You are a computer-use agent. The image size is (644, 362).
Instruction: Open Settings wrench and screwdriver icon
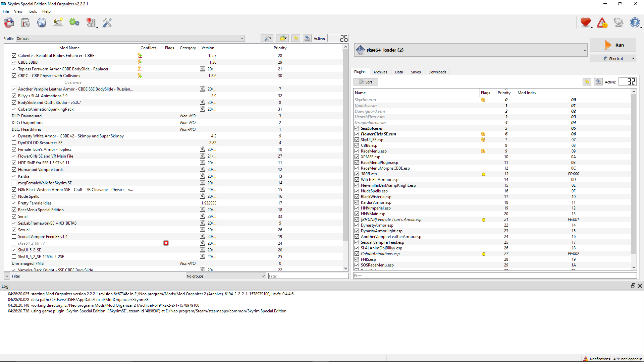click(x=107, y=23)
